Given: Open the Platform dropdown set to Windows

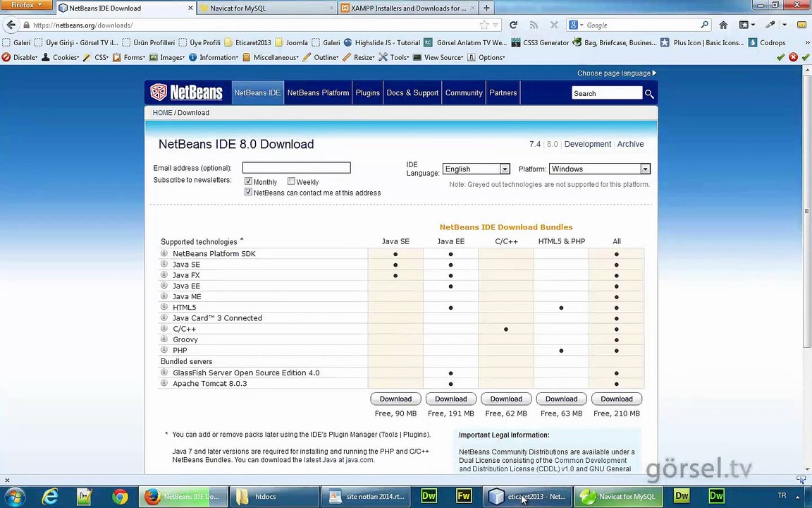Looking at the screenshot, I should pyautogui.click(x=599, y=169).
